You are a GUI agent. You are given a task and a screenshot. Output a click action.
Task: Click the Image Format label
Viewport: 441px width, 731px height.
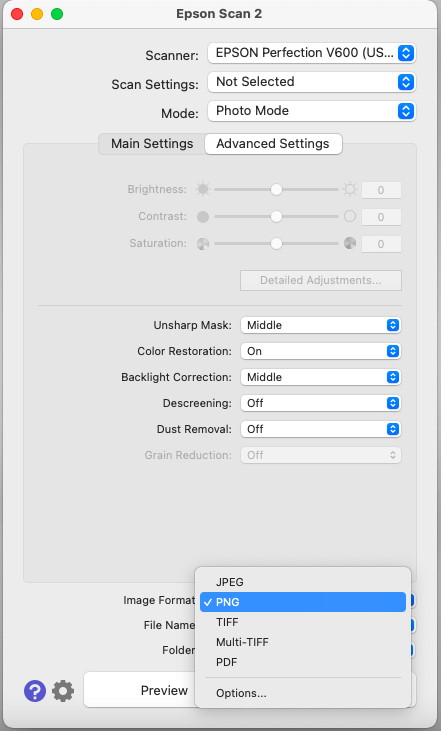click(159, 600)
